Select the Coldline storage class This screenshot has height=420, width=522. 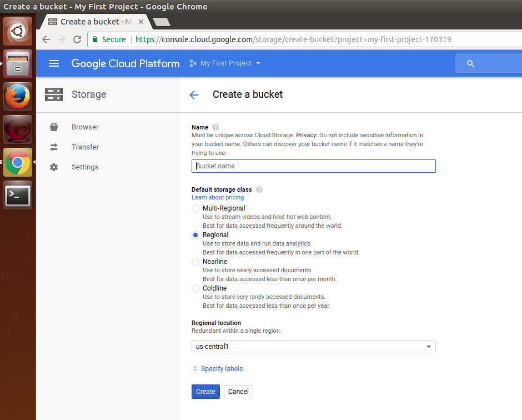click(x=195, y=288)
